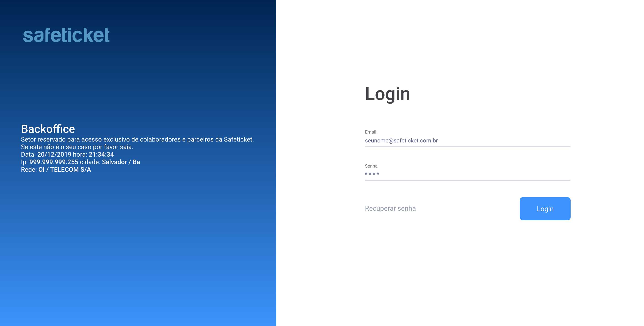Focus the Email input field
644x326 pixels.
tap(468, 141)
